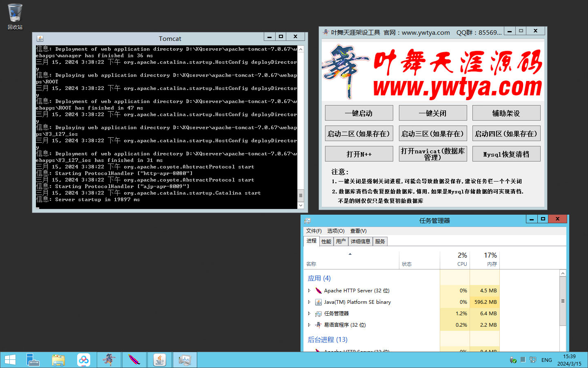Select the 进程 tab

click(x=312, y=241)
